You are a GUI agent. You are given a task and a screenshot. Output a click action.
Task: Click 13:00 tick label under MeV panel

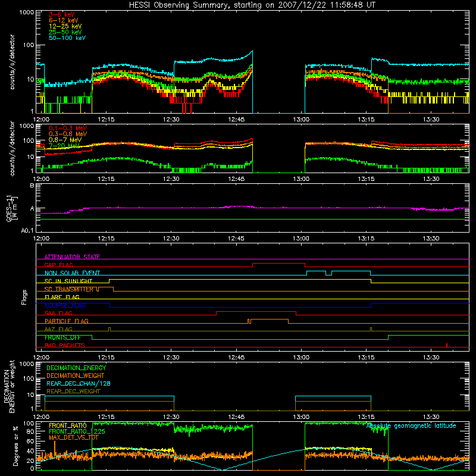coord(301,179)
